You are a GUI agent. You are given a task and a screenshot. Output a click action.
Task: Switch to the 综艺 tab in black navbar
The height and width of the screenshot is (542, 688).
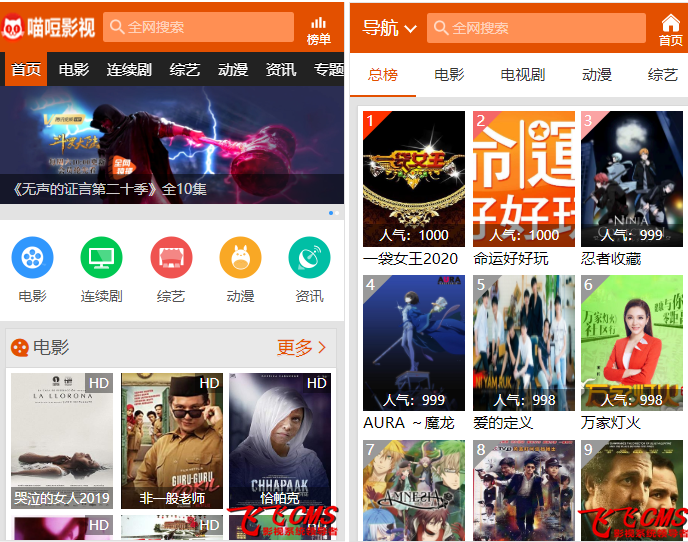click(x=185, y=69)
